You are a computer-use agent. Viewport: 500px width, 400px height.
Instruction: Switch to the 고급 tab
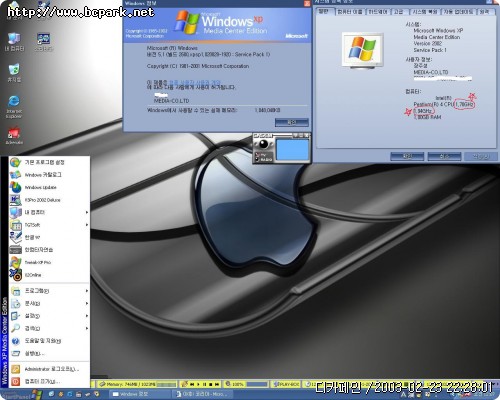tap(399, 12)
